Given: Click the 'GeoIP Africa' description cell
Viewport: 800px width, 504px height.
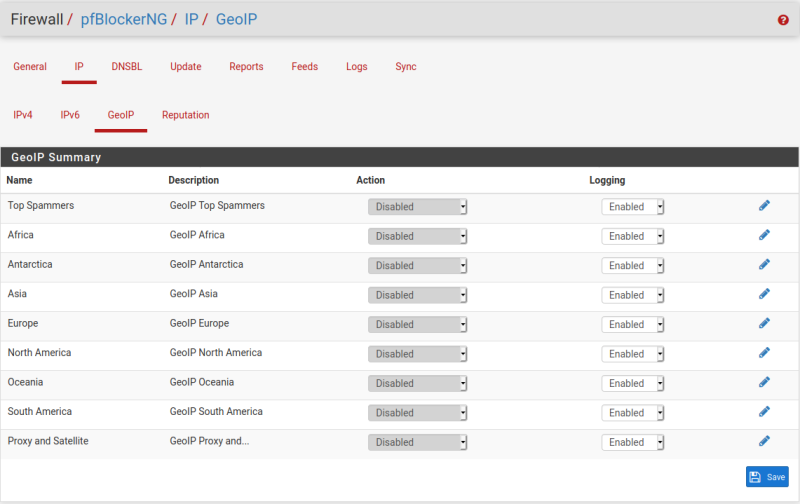Looking at the screenshot, I should (x=197, y=235).
